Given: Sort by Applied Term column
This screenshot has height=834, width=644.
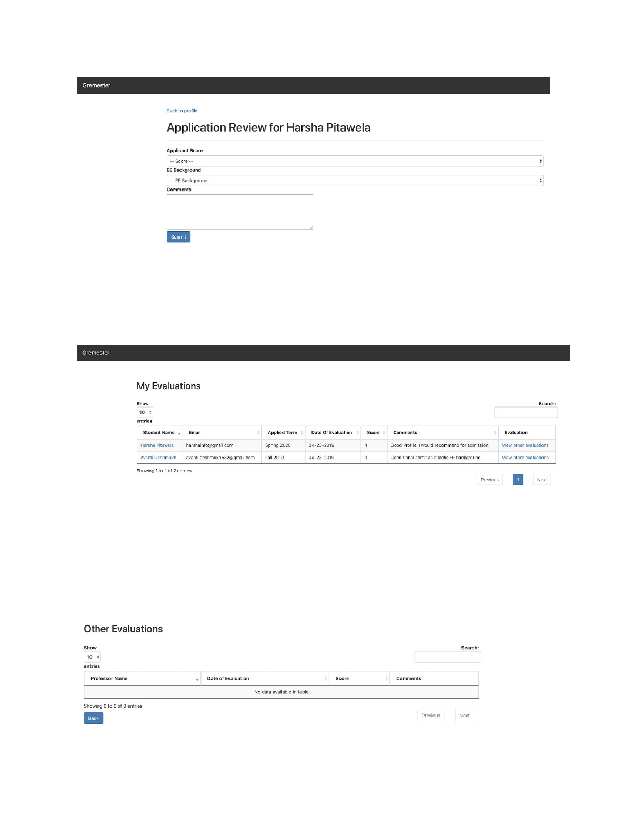Looking at the screenshot, I should click(283, 432).
